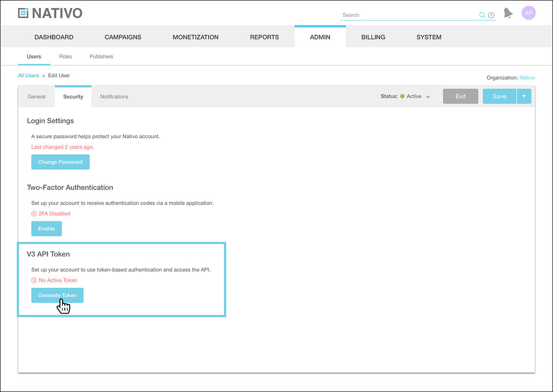Click the 'No Active Token' text
This screenshot has width=553, height=392.
coord(58,280)
